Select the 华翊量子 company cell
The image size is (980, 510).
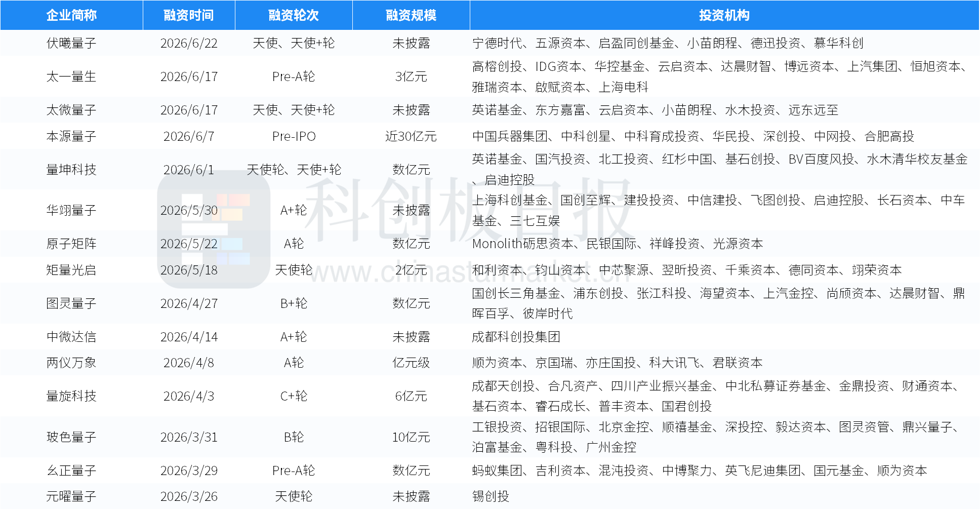tap(71, 210)
